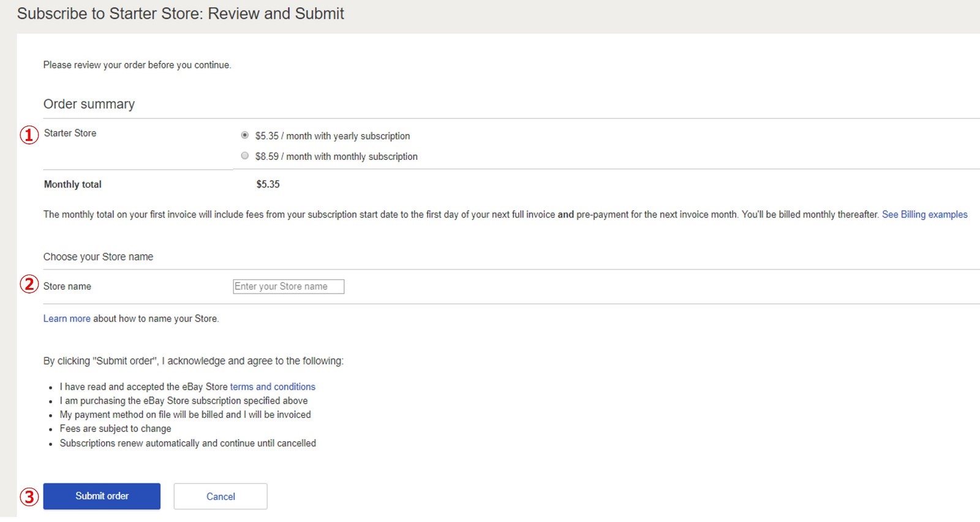Click the Review and Submit page title
980x522 pixels.
pyautogui.click(x=181, y=13)
